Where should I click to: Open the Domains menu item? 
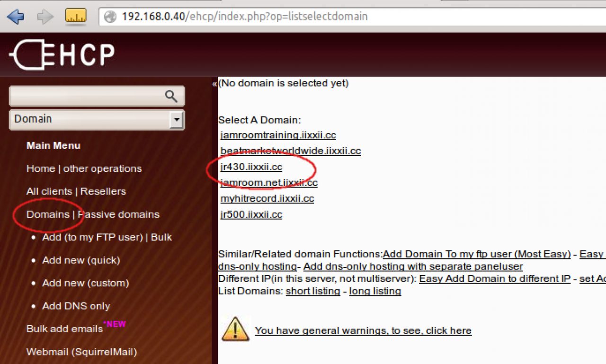point(48,214)
